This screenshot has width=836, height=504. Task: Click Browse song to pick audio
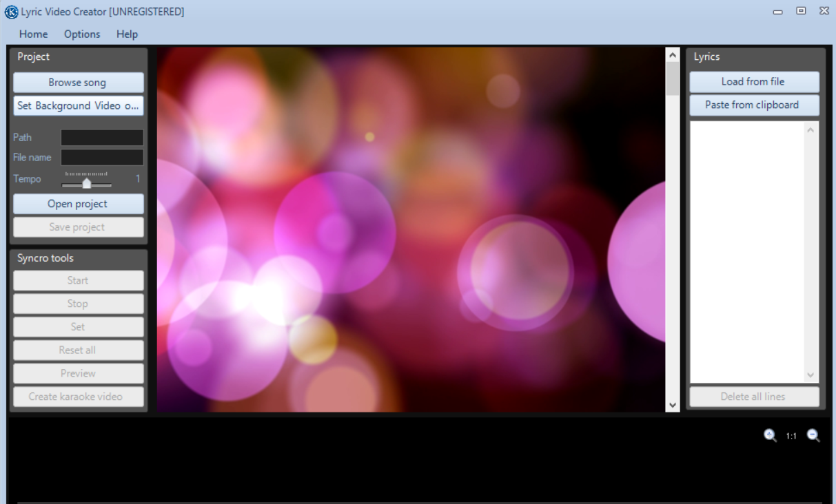click(x=78, y=82)
